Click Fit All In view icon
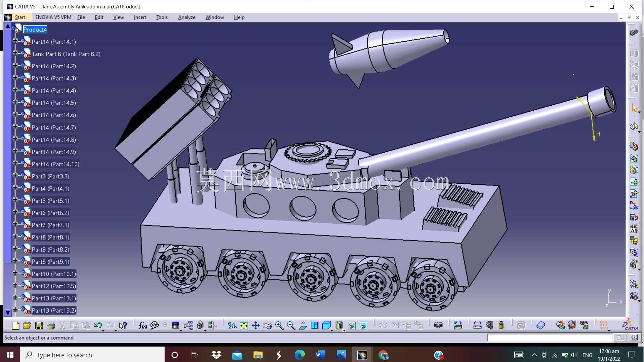This screenshot has height=362, width=644. 244,325
